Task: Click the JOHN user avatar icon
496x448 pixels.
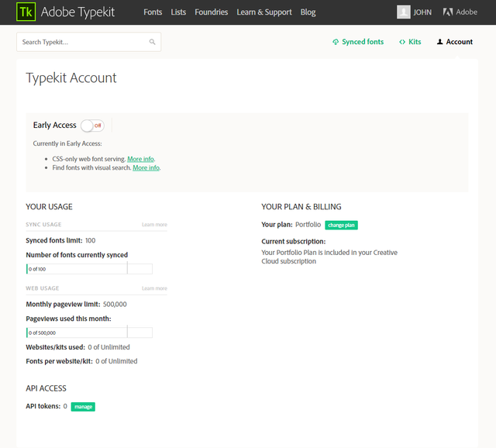Action: coord(403,12)
